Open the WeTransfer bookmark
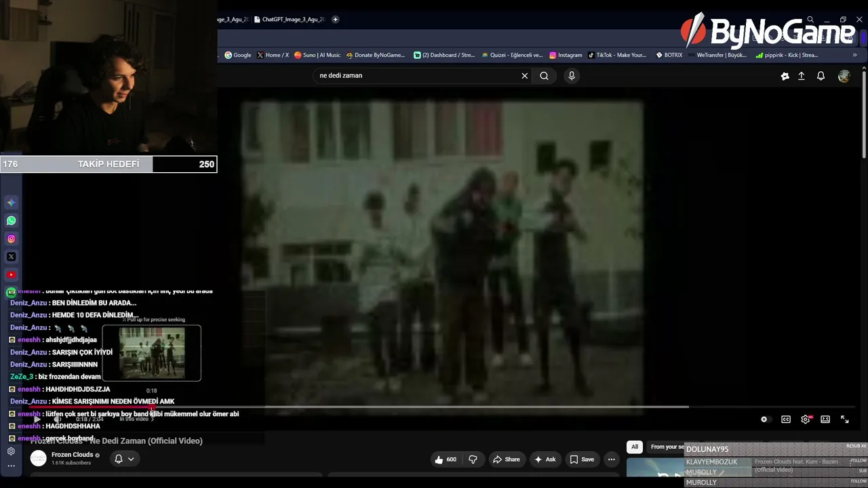 (717, 56)
